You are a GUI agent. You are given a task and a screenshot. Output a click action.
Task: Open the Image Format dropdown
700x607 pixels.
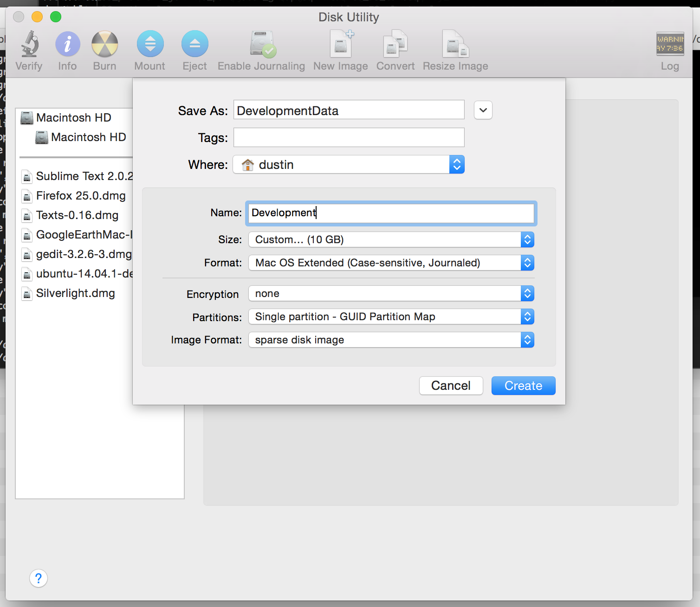click(x=391, y=340)
